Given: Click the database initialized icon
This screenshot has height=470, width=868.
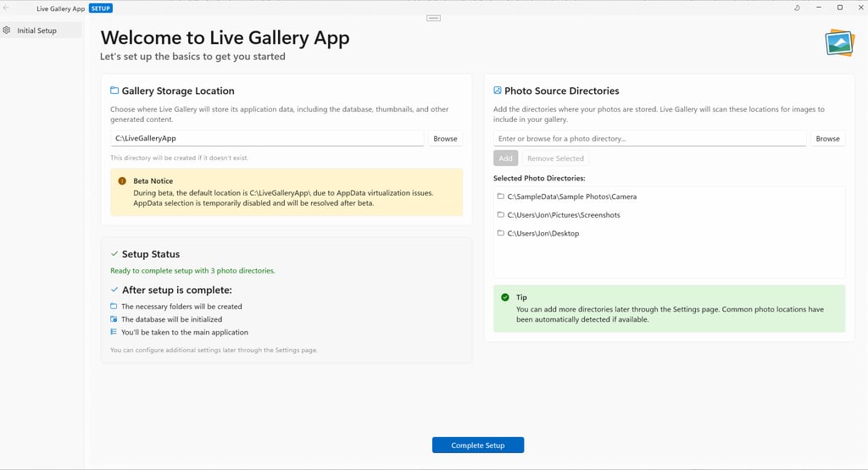Looking at the screenshot, I should click(x=114, y=319).
